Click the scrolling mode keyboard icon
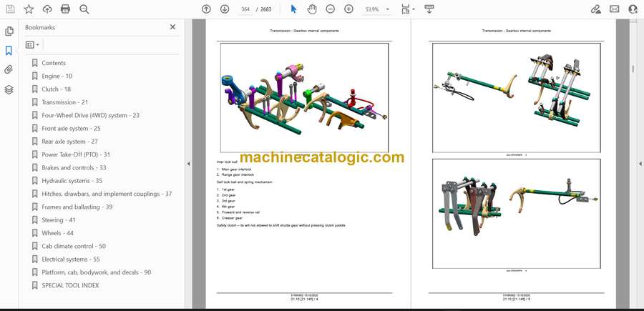 (429, 9)
